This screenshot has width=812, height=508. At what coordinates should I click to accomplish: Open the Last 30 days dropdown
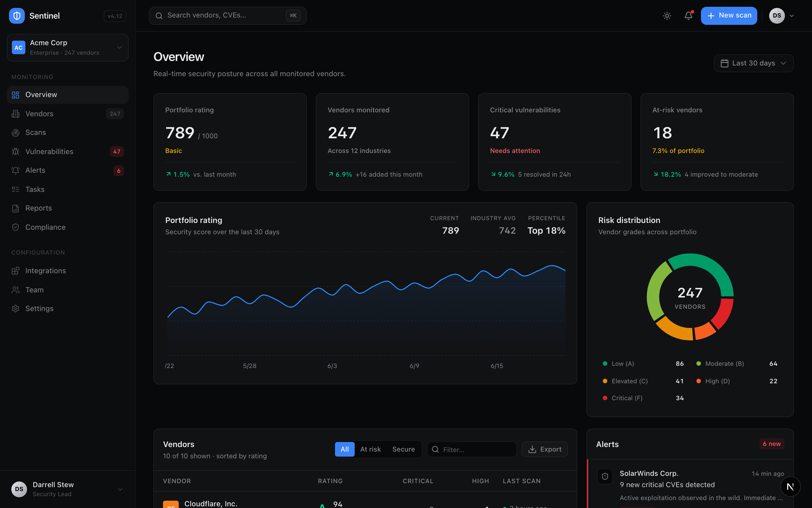point(754,63)
